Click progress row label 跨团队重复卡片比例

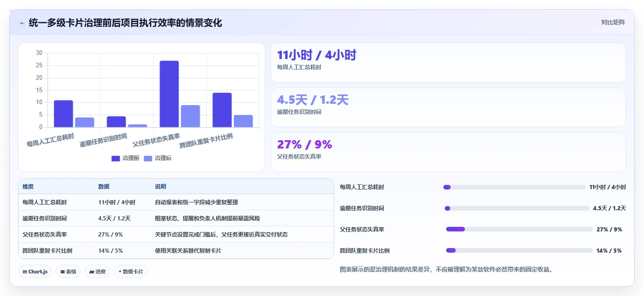pos(365,251)
